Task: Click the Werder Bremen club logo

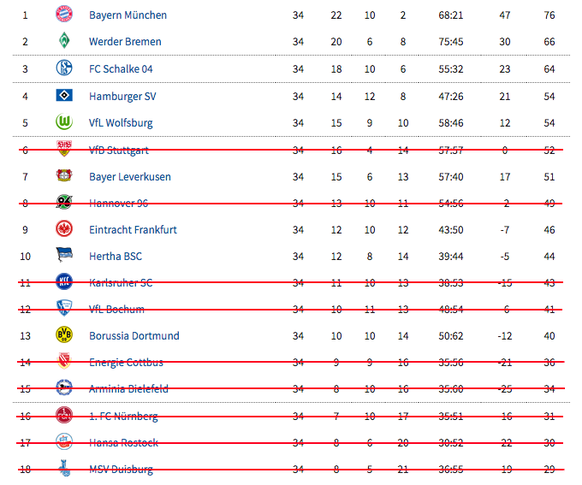Action: click(64, 40)
